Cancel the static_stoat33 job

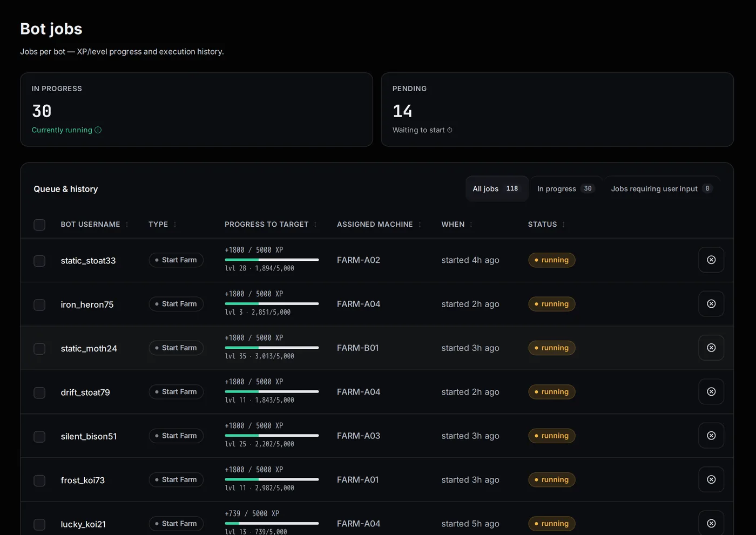[x=711, y=260]
